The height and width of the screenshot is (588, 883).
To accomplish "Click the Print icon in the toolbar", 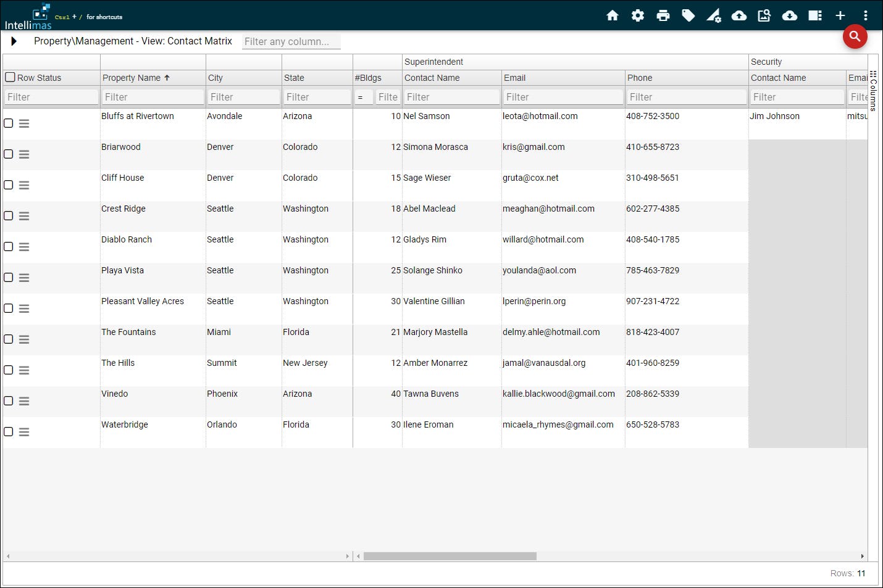I will point(663,15).
